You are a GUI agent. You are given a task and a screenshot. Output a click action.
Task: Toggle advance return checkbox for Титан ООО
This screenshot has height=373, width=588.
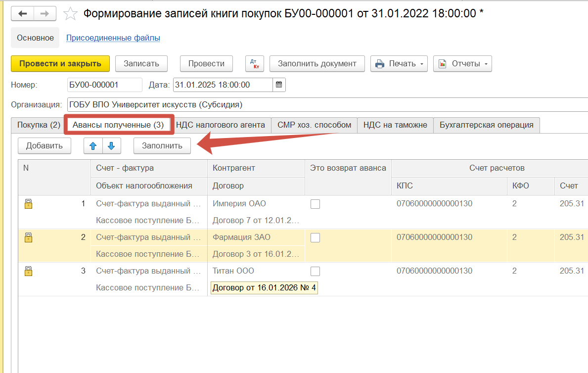click(x=316, y=271)
